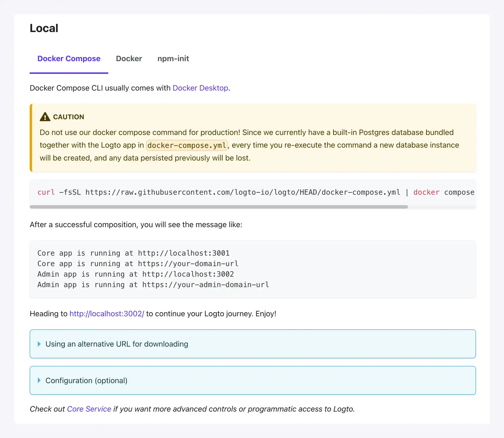Image resolution: width=504 pixels, height=438 pixels.
Task: Click the alternative URL disclosure triangle
Action: click(x=39, y=344)
